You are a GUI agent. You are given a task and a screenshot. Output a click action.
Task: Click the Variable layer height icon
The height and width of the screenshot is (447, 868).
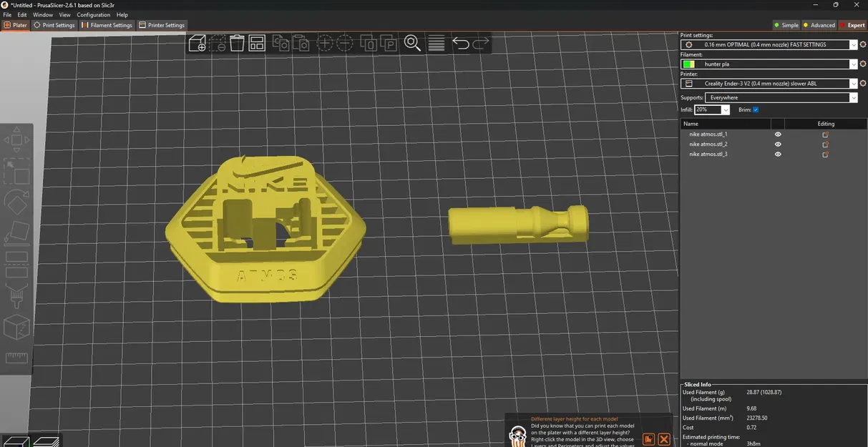tap(437, 44)
